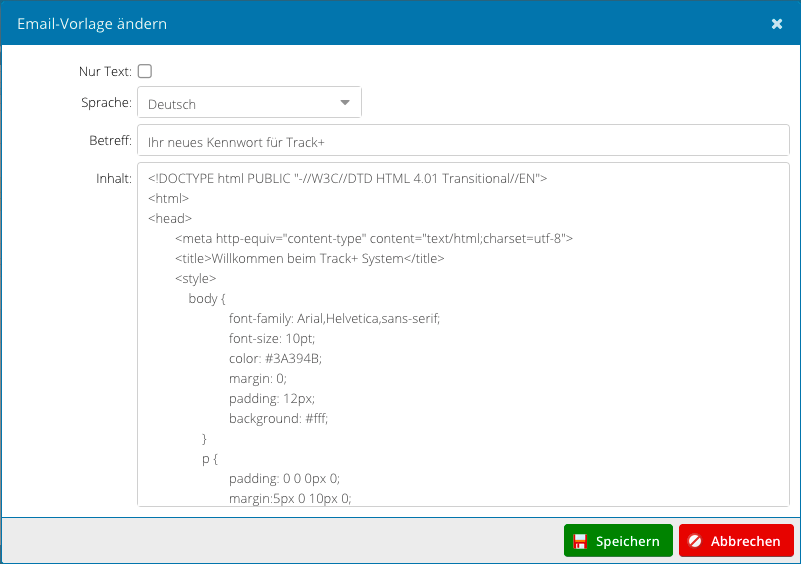Click the Nur Text label

pos(105,71)
